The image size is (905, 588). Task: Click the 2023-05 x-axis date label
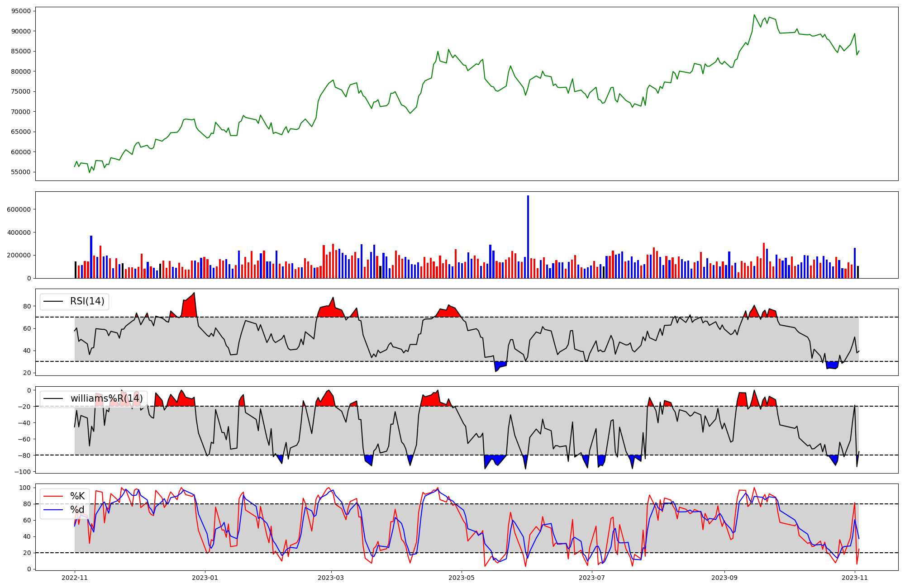click(x=461, y=578)
